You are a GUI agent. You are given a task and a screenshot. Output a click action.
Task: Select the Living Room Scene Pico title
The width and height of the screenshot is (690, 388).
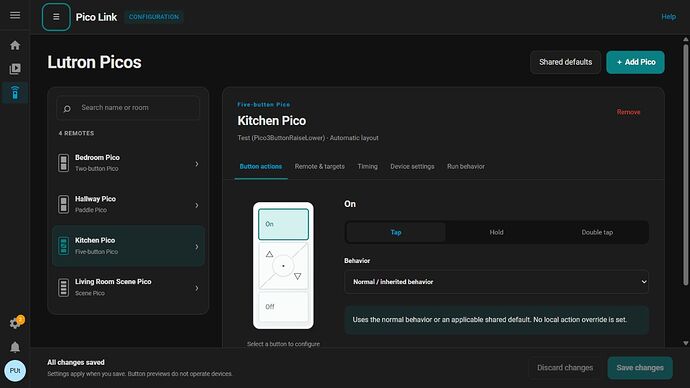point(113,282)
